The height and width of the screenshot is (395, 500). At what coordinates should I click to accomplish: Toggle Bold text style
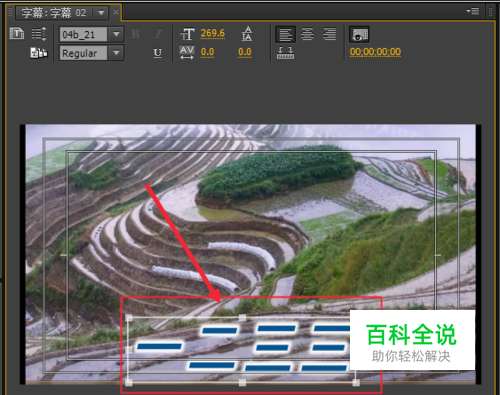pos(135,34)
